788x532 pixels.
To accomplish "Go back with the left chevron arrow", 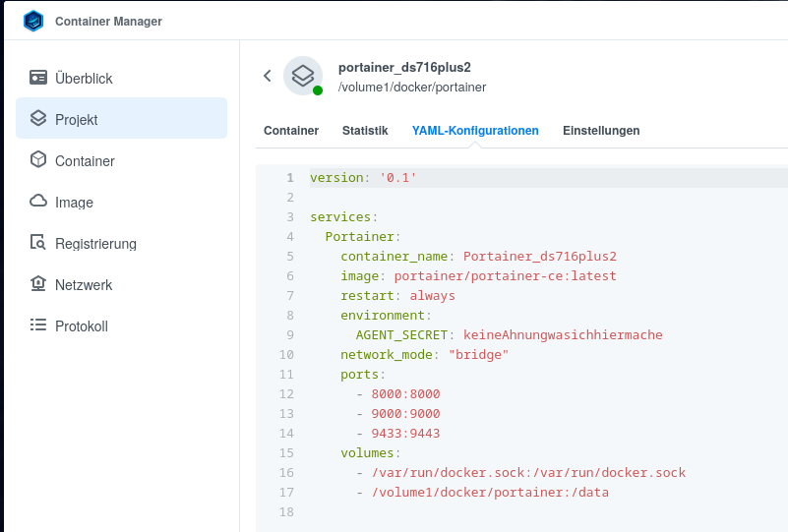I will [268, 76].
